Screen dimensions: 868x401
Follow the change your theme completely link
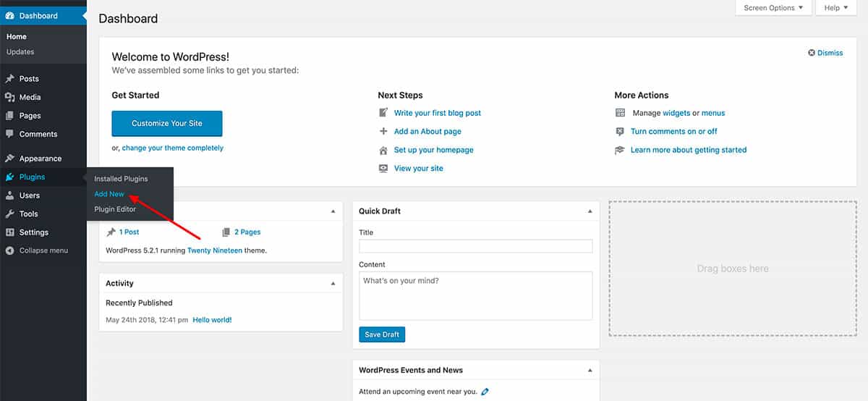pyautogui.click(x=173, y=148)
